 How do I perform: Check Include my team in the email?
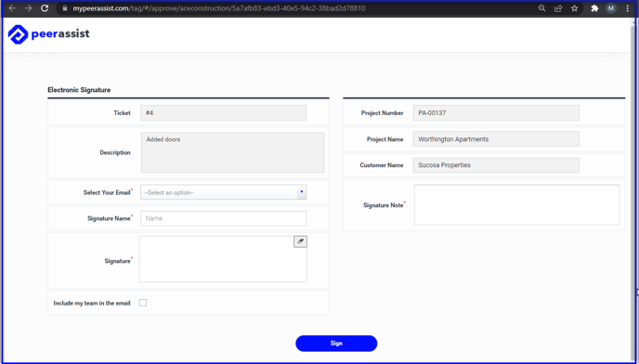[143, 303]
